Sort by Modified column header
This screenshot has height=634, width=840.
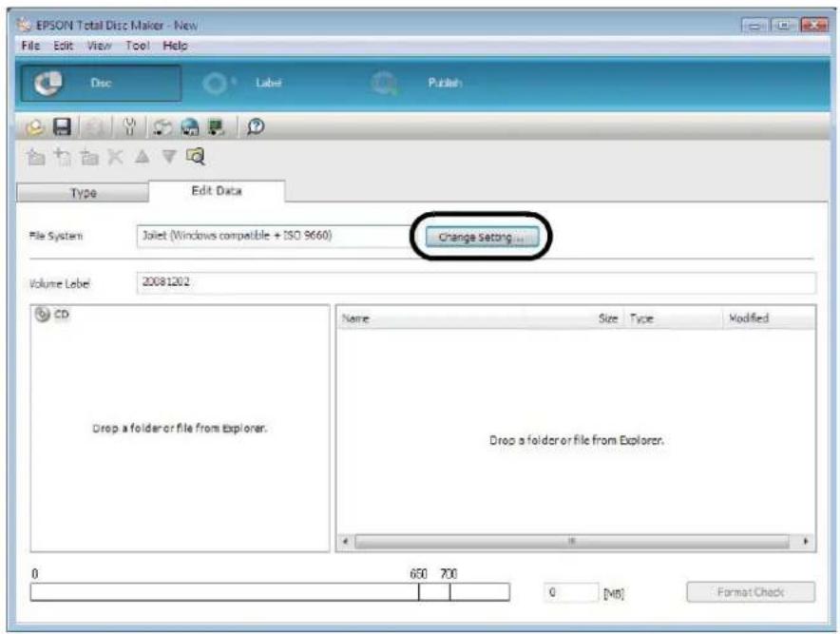tap(770, 318)
